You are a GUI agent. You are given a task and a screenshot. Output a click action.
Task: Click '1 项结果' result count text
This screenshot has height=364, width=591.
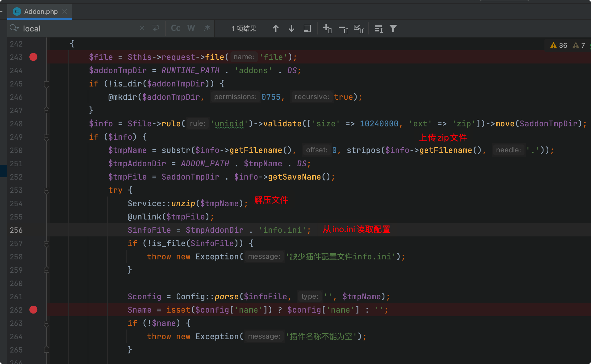click(244, 28)
